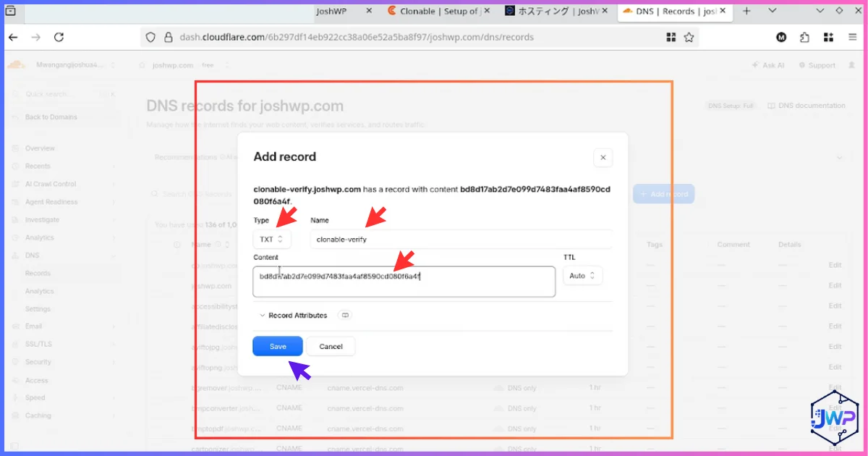Open the browser extensions puzzle icon
The image size is (868, 456).
tap(805, 37)
